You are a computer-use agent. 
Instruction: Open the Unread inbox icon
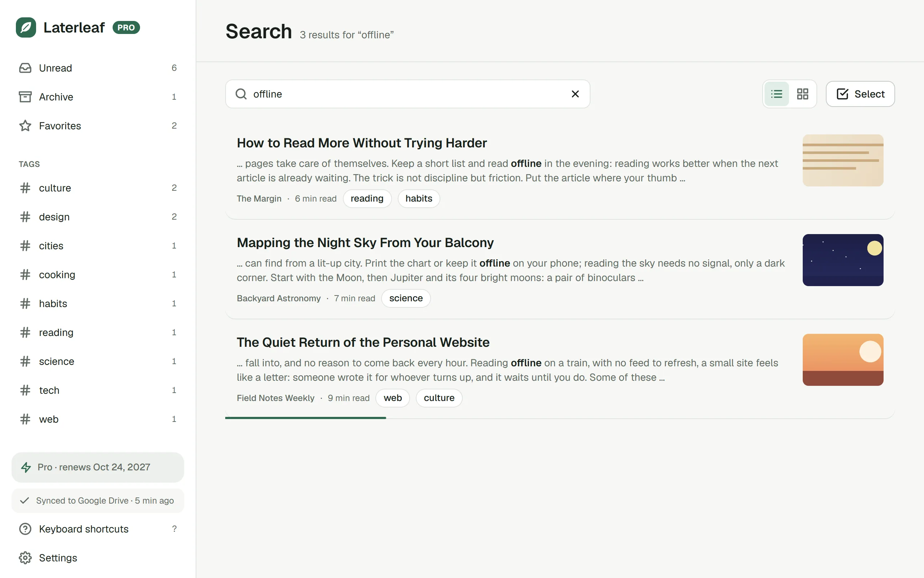click(x=25, y=68)
